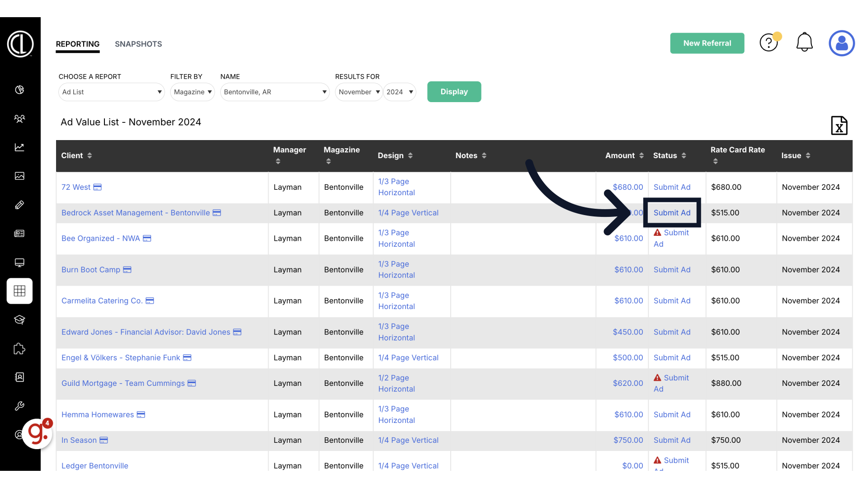
Task: Open the graduation cap training icon
Action: (x=19, y=320)
